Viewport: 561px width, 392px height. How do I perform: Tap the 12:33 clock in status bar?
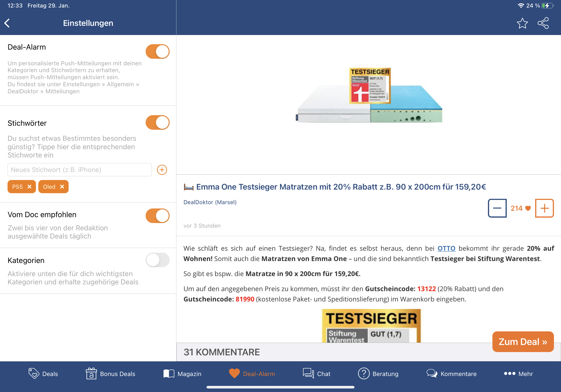point(15,5)
